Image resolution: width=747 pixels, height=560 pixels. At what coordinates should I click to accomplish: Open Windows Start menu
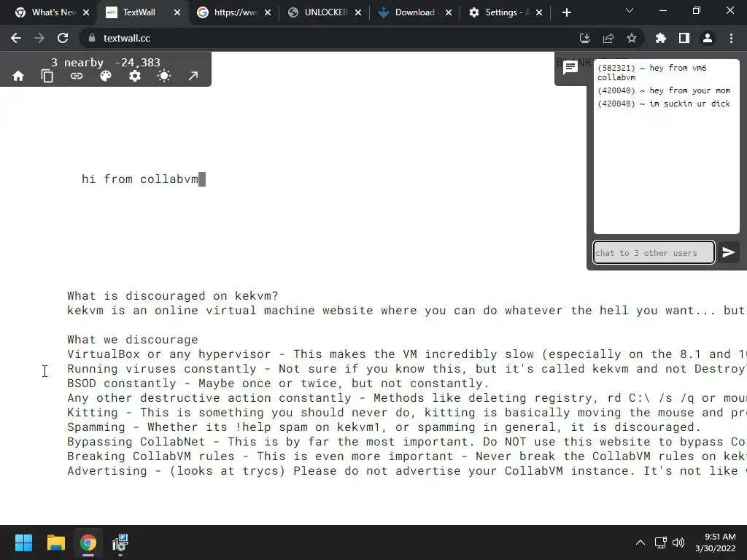click(23, 542)
